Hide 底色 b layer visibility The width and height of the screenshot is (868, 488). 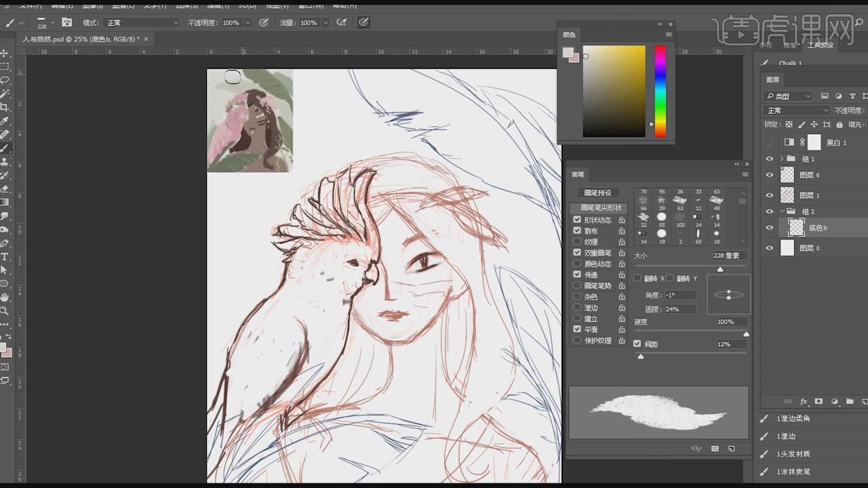[x=769, y=228]
